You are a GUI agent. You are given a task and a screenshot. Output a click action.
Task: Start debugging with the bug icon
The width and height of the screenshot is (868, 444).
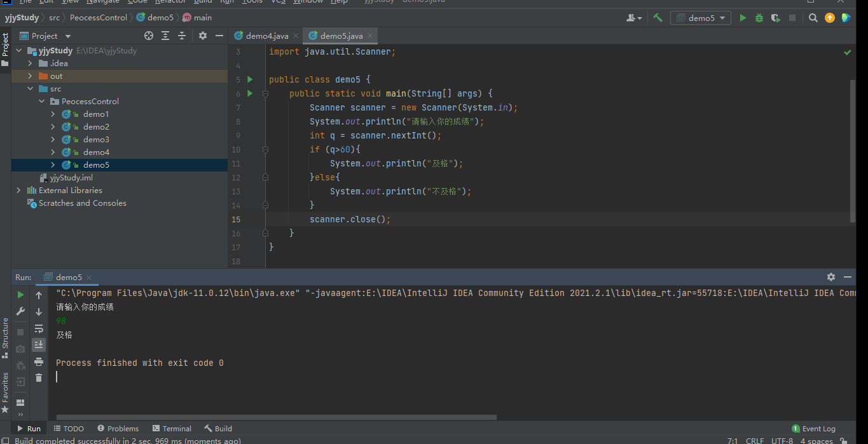[759, 18]
